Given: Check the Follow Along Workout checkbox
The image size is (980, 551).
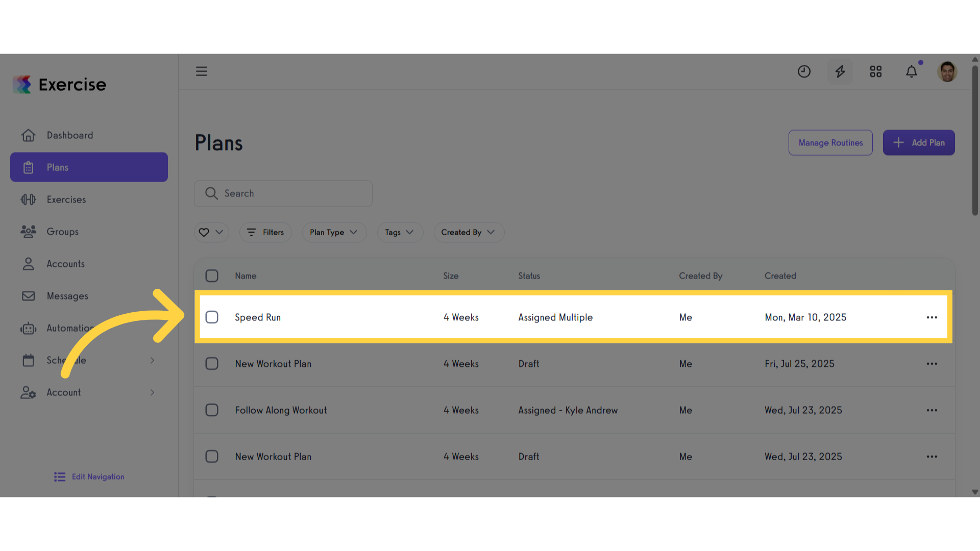Looking at the screenshot, I should point(212,410).
